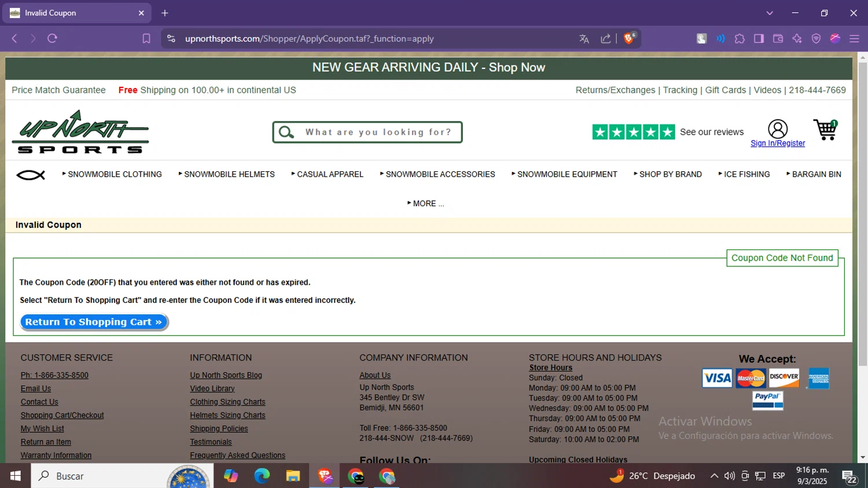Click the Up North Sports logo
Viewport: 868px width, 488px height.
(x=80, y=131)
